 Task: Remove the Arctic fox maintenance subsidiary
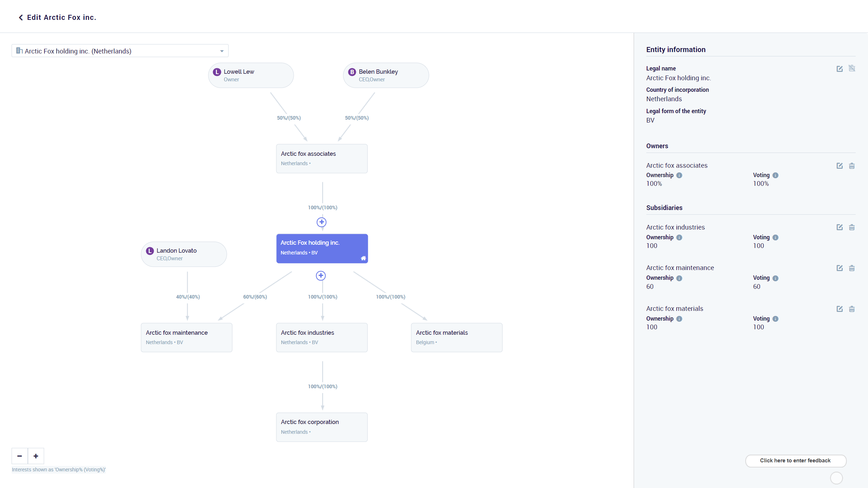coord(852,268)
